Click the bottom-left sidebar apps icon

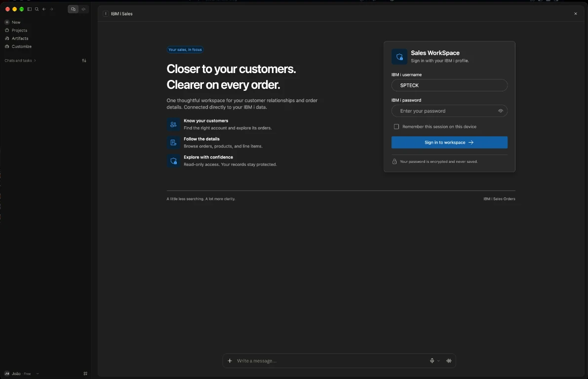point(85,374)
